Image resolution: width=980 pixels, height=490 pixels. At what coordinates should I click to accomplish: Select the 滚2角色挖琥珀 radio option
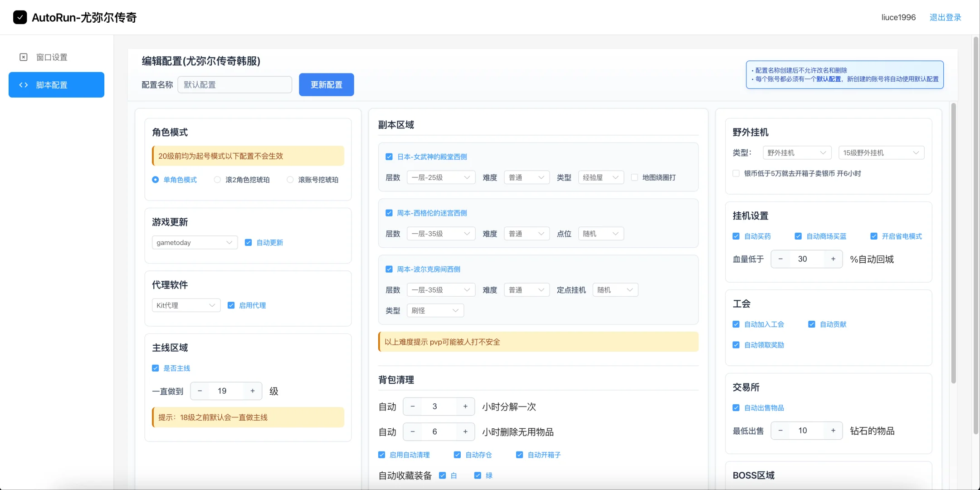[218, 180]
